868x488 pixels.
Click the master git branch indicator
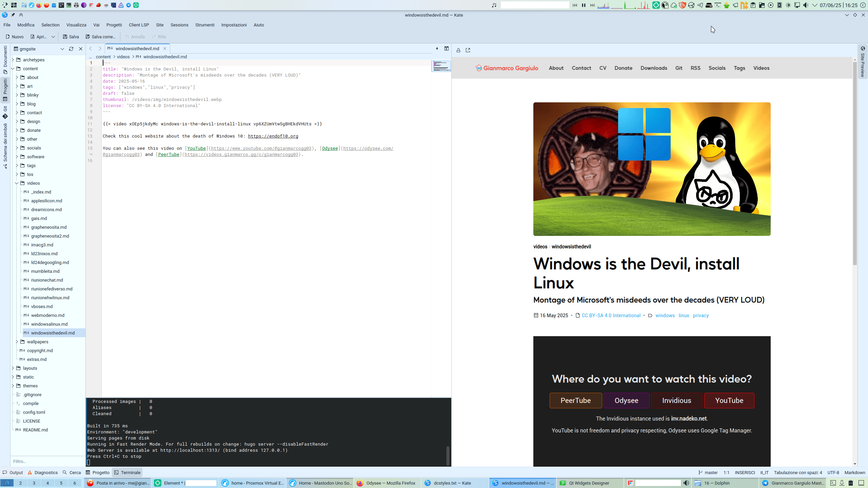pos(708,472)
